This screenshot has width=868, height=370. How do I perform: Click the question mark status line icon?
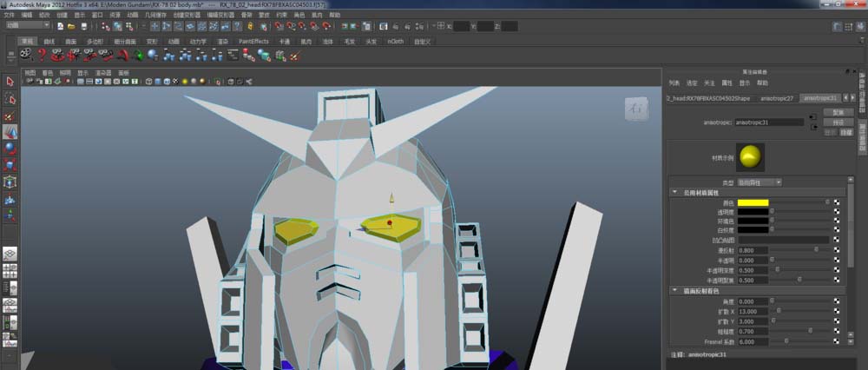tap(238, 26)
